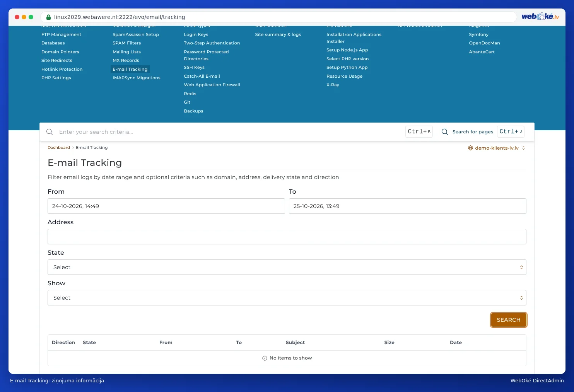Open IMAPSync Migrations page

[x=137, y=78]
